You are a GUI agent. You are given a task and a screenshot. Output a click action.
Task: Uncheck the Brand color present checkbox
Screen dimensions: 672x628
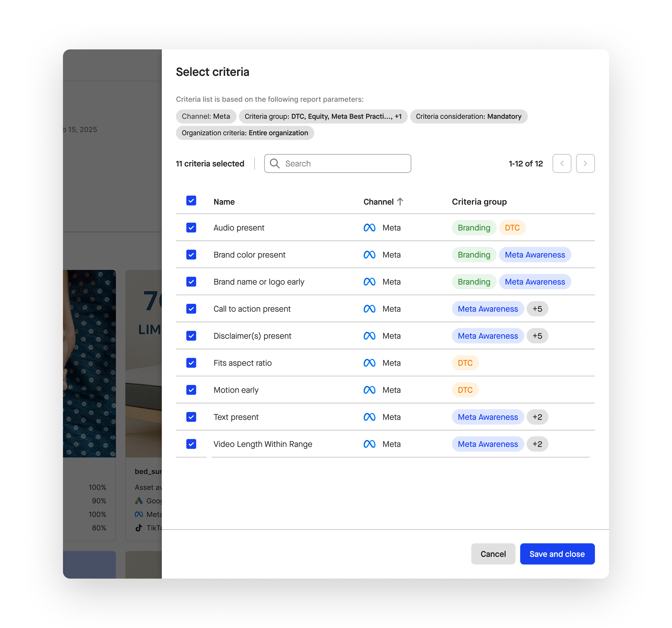(x=191, y=255)
